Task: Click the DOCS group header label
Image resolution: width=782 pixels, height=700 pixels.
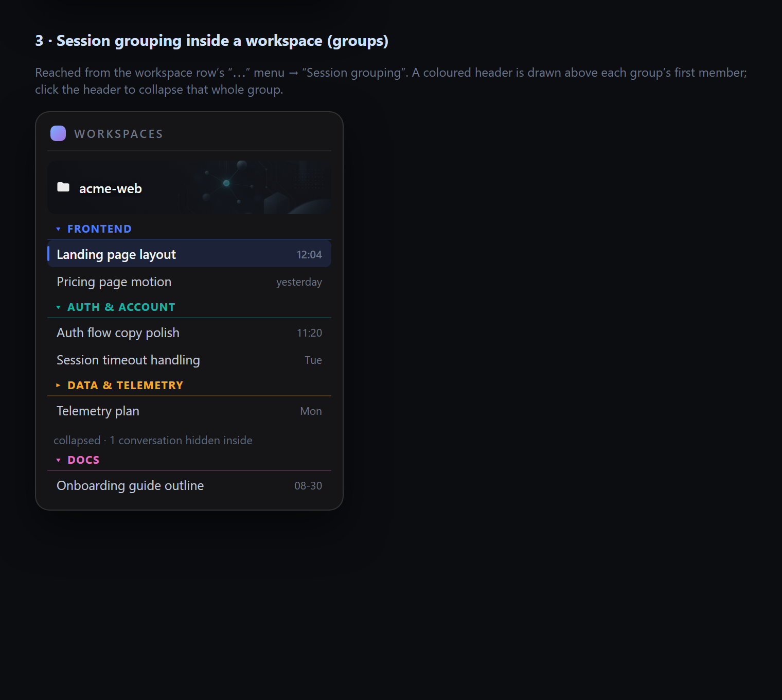Action: pyautogui.click(x=83, y=460)
